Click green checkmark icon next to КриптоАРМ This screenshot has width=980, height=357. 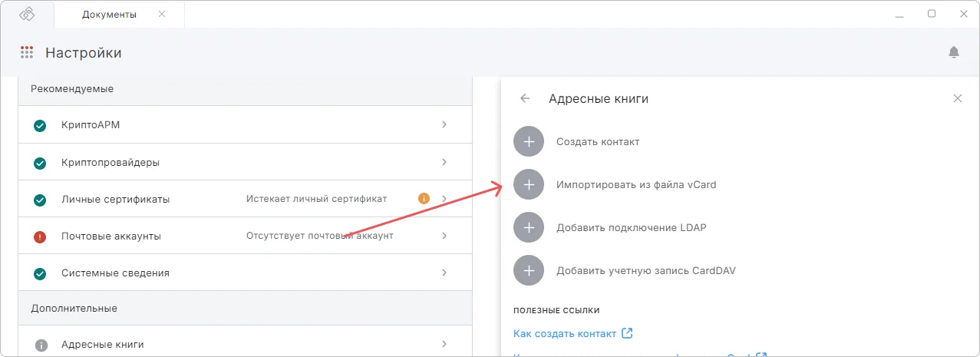(40, 126)
